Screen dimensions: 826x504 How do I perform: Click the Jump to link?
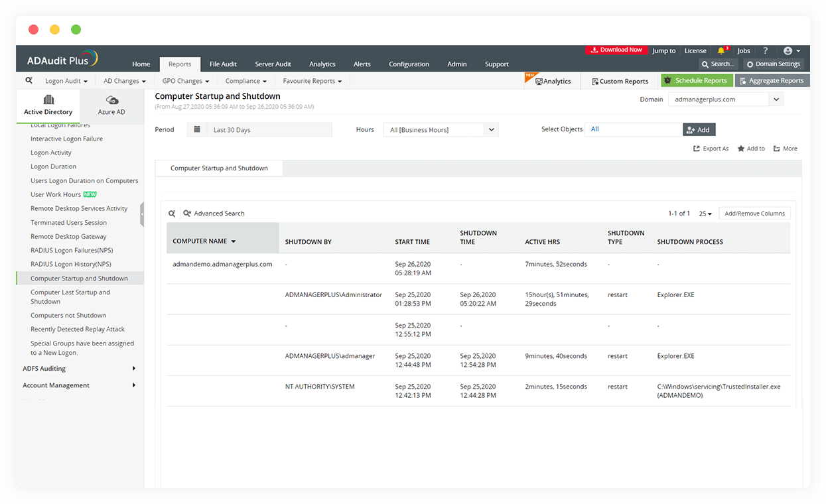pyautogui.click(x=663, y=50)
